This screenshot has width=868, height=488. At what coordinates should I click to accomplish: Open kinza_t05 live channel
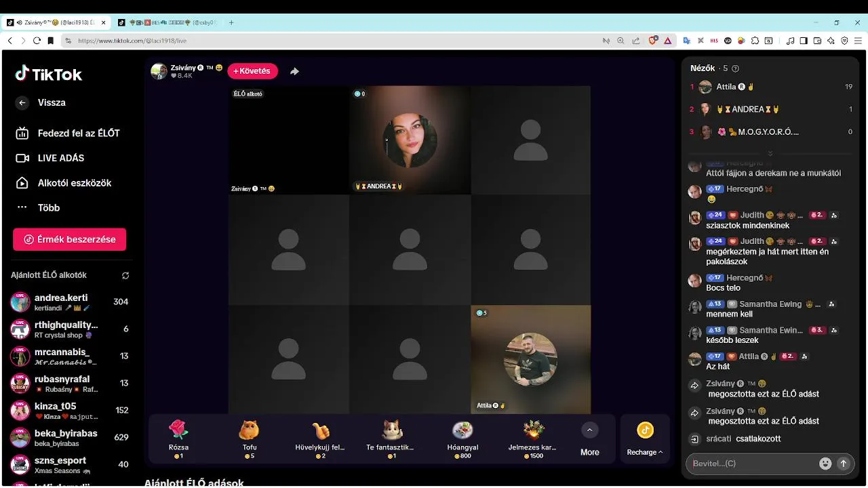click(x=69, y=411)
